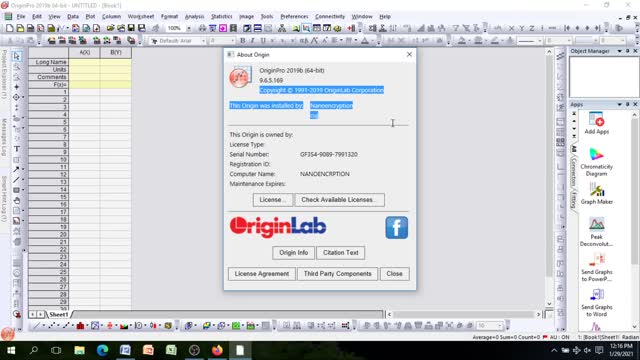Open a project with the Open folder icon

[110, 28]
